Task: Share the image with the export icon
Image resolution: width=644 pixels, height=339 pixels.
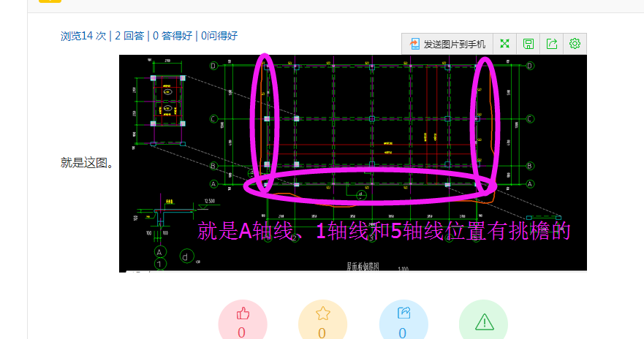Action: (552, 44)
